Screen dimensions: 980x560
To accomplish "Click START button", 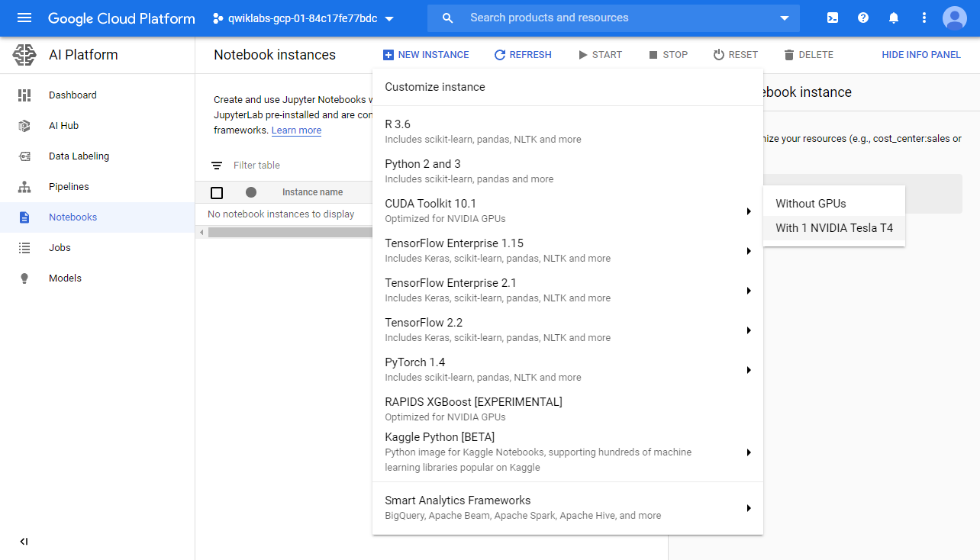I will [x=600, y=55].
